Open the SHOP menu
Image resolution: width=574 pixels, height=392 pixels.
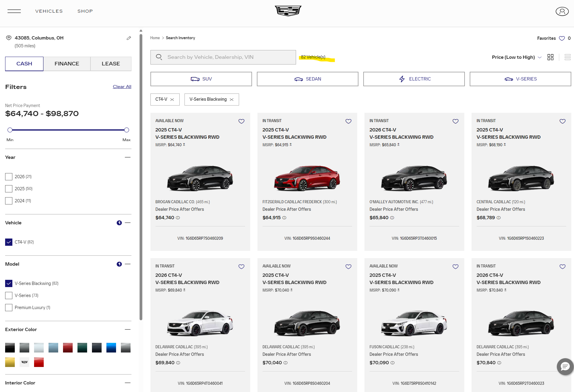pyautogui.click(x=85, y=11)
